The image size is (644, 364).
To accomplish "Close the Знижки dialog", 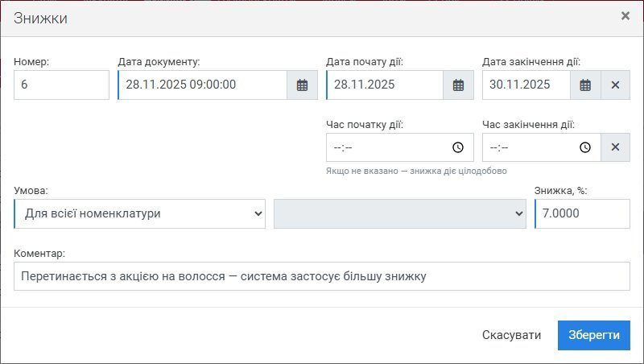I will [625, 16].
